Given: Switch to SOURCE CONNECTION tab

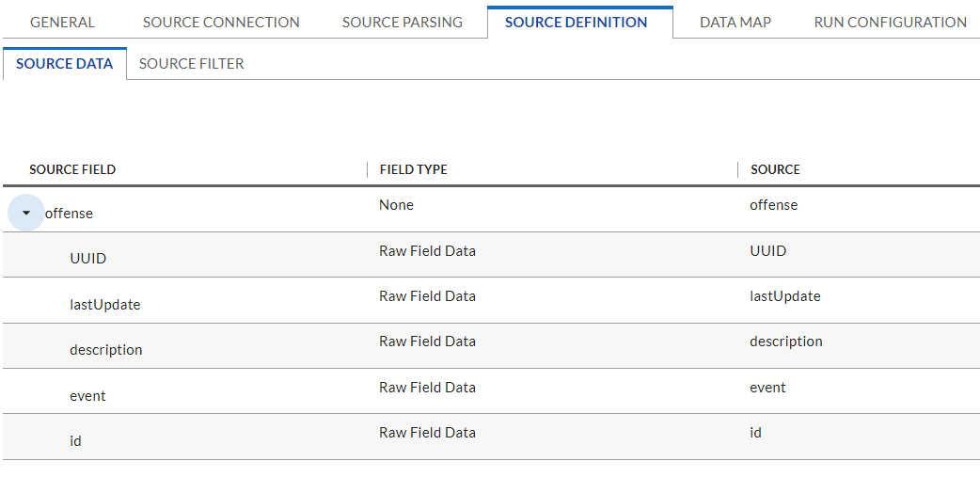Looking at the screenshot, I should tap(221, 23).
